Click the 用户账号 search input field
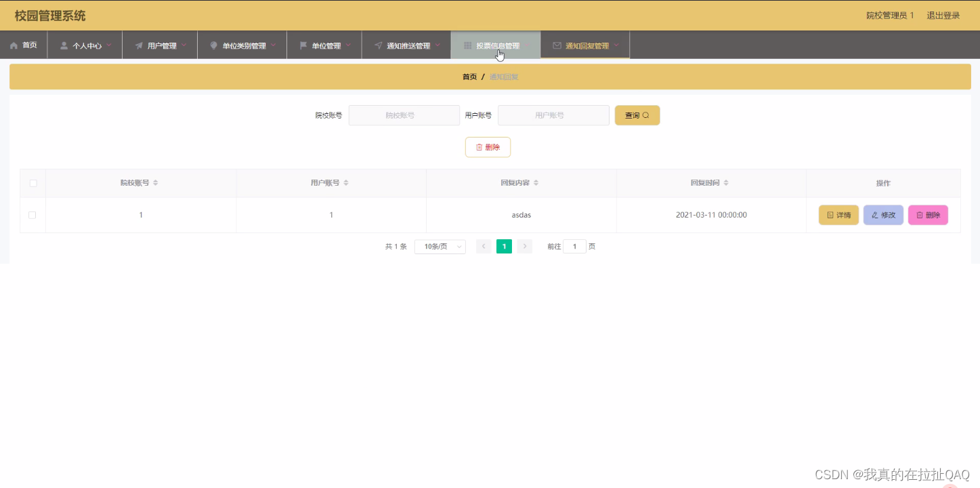 [553, 115]
